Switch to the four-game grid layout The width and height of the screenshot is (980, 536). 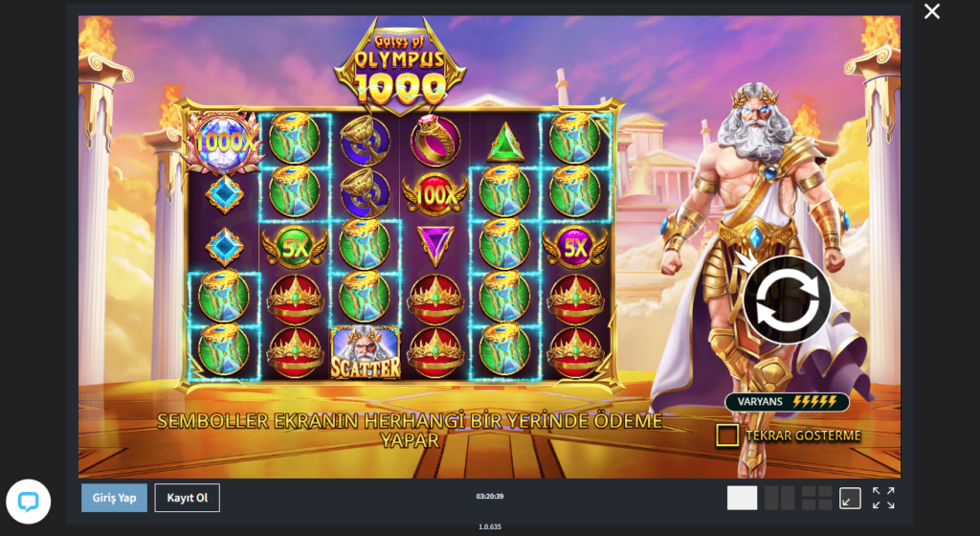[816, 499]
